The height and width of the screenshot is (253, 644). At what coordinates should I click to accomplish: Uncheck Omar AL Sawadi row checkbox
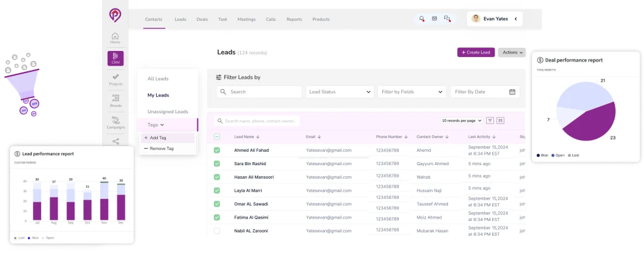(x=217, y=204)
